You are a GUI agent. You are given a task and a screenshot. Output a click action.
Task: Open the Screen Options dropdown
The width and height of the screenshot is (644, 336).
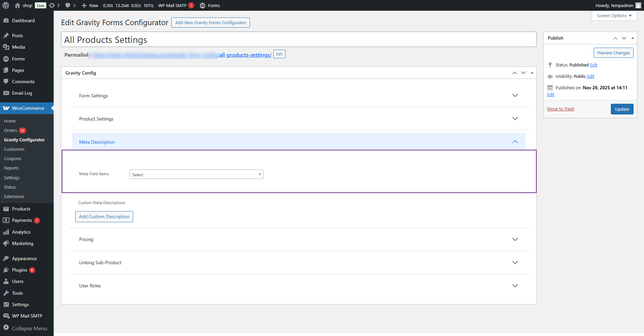coord(614,16)
